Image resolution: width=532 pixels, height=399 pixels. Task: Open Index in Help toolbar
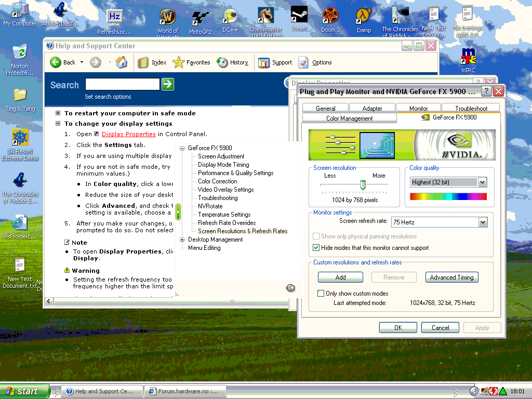coord(152,62)
